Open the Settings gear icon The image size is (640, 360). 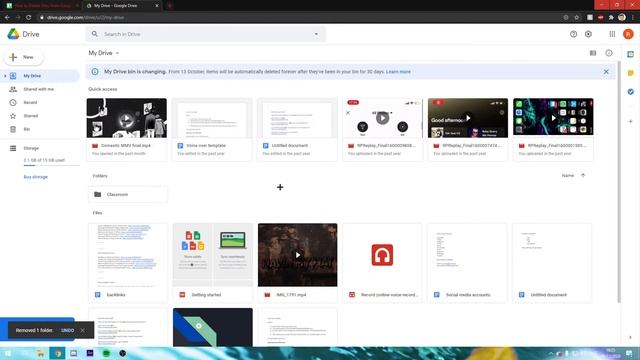tap(588, 34)
